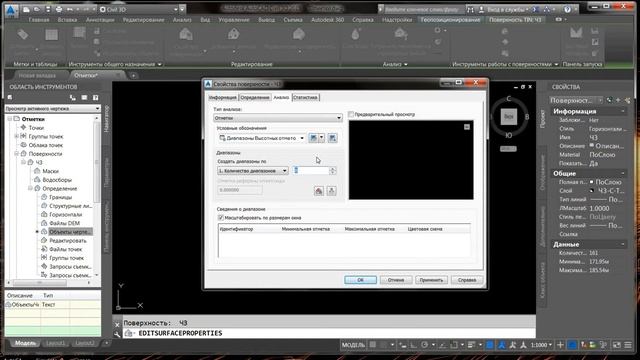Click the small icon in preview corner
The height and width of the screenshot is (360, 640).
(467, 127)
